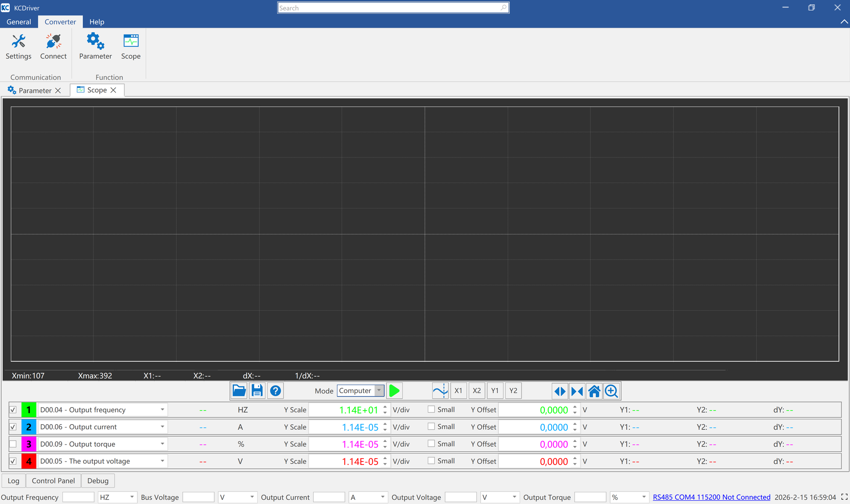Expand the channel 2 signal selector
This screenshot has height=504, width=850.
coord(162,426)
